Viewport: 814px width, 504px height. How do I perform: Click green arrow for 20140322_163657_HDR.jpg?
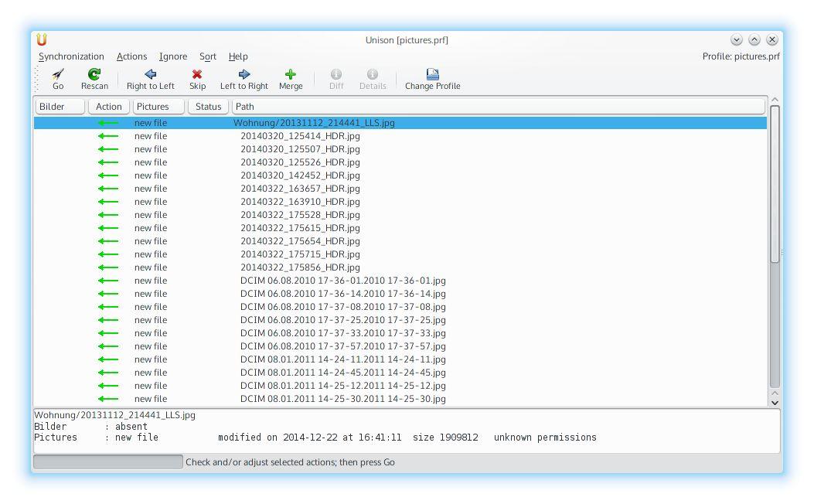[108, 189]
